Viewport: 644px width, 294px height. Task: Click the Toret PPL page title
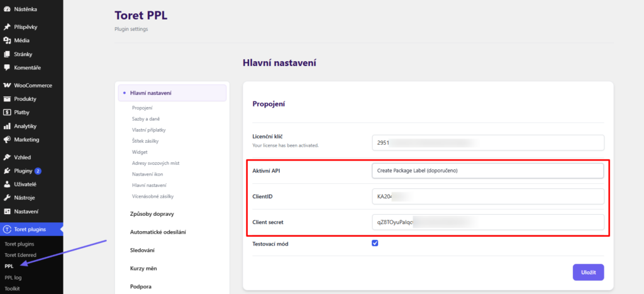[x=141, y=16]
